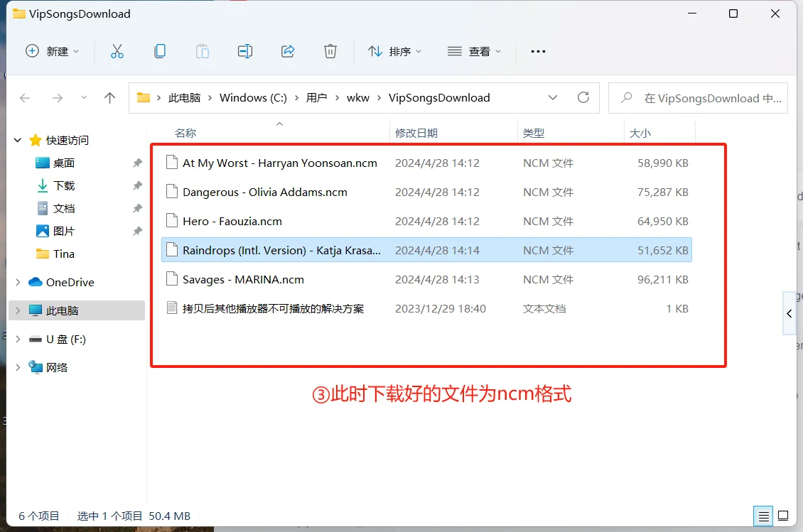Image resolution: width=803 pixels, height=532 pixels.
Task: Switch to large icons view in status bar
Action: click(x=783, y=516)
